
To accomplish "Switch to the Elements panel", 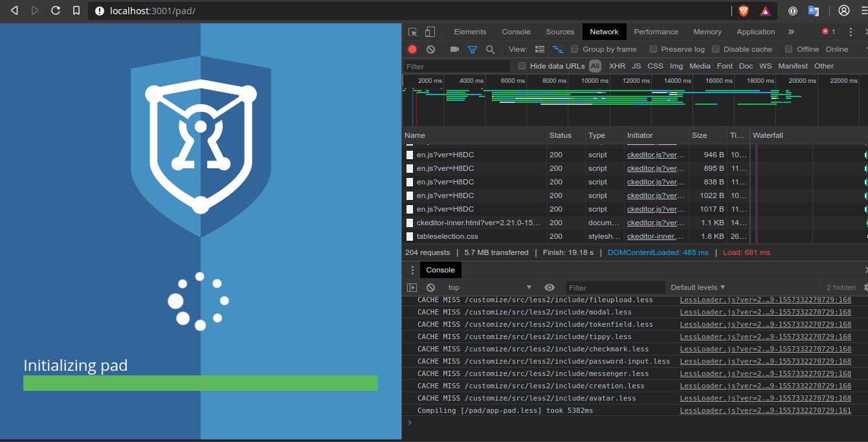I will [x=470, y=31].
